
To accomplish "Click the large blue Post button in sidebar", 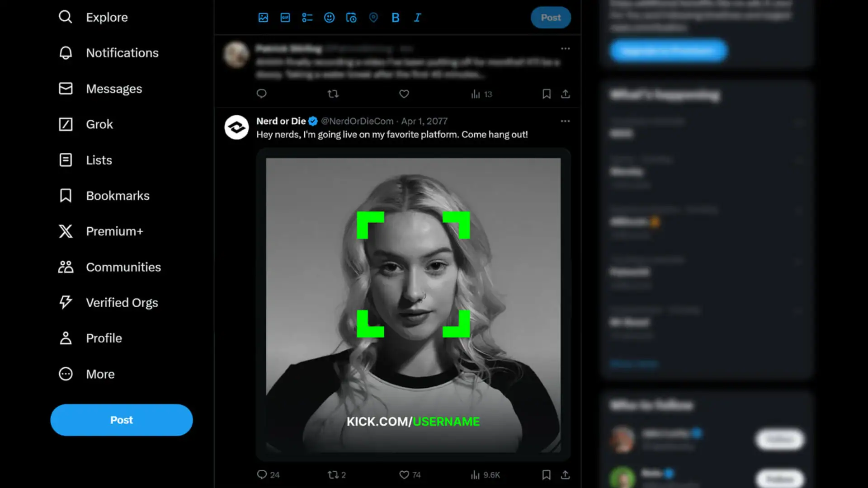I will click(122, 420).
